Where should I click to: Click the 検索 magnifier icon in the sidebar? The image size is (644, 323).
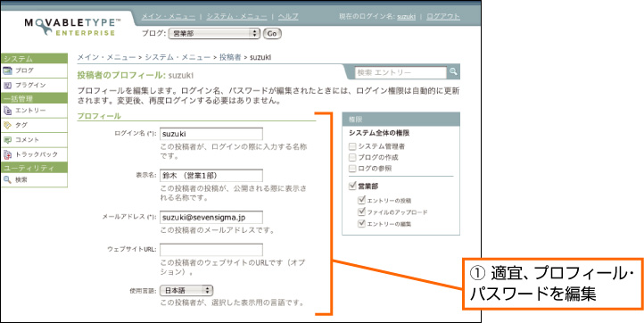(x=7, y=179)
